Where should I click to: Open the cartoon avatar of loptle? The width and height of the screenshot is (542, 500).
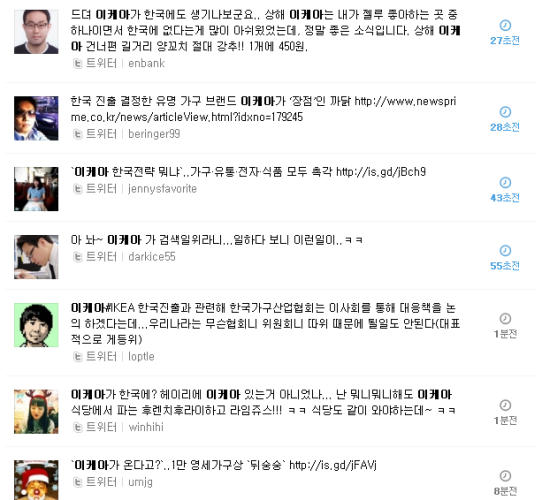(36, 325)
